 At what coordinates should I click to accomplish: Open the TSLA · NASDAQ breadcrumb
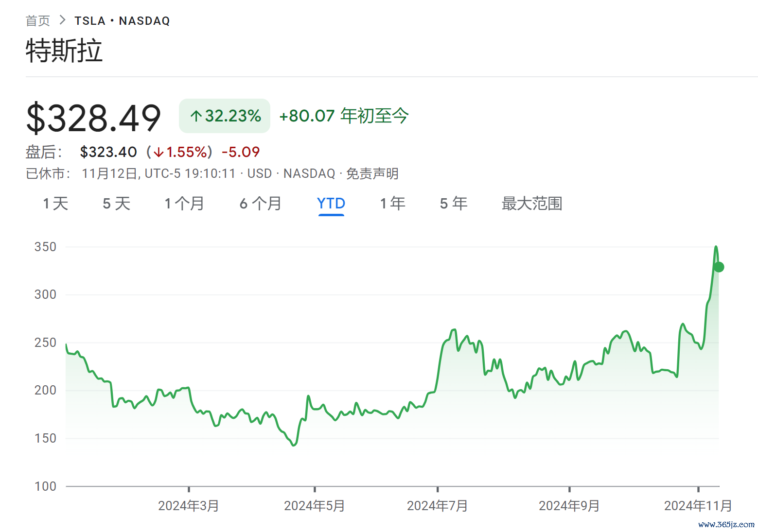[122, 21]
